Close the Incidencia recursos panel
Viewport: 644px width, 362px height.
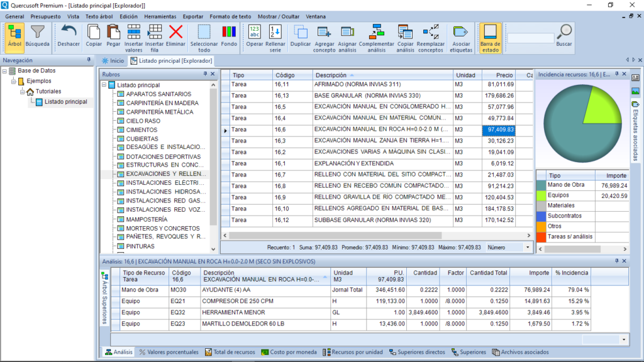tap(625, 74)
